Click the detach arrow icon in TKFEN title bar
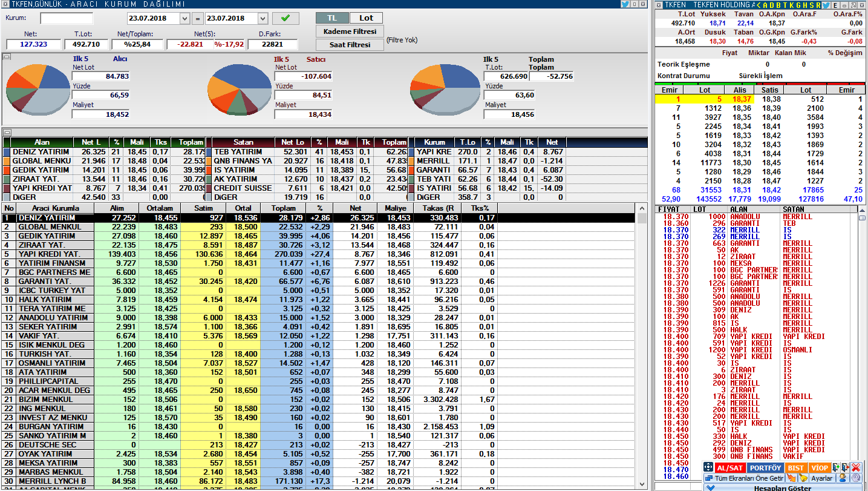This screenshot has width=868, height=491. pyautogui.click(x=853, y=5)
